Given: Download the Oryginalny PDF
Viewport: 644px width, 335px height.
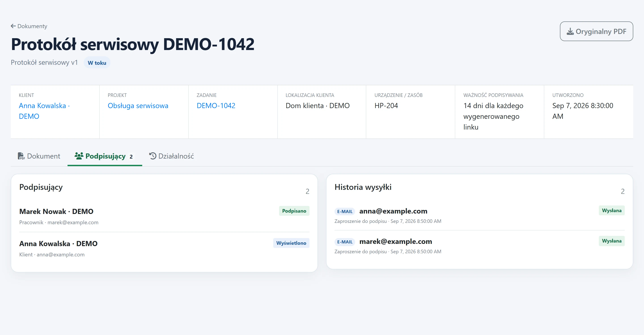Looking at the screenshot, I should point(596,31).
